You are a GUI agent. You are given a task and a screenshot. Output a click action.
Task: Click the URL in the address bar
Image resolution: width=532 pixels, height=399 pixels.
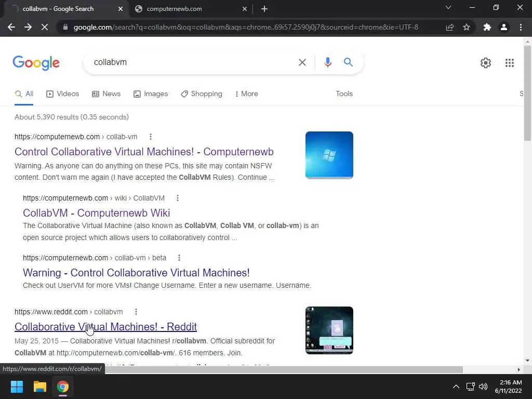pos(246,27)
